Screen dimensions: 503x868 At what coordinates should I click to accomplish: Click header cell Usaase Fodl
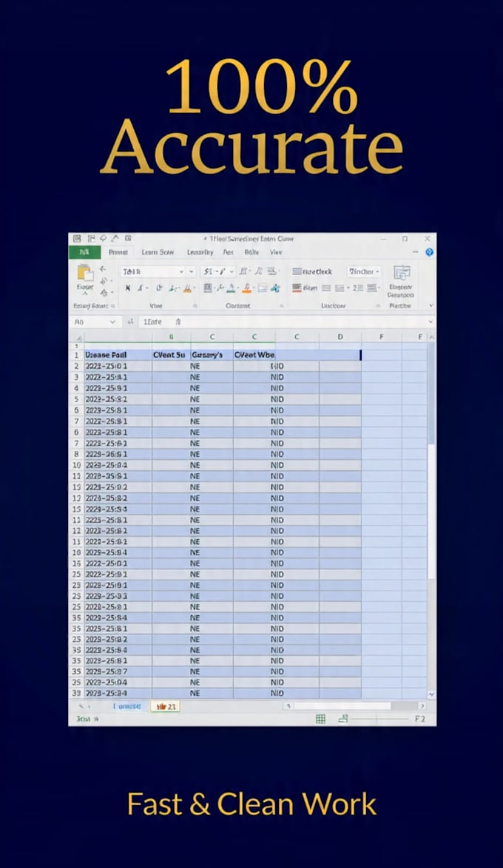[x=118, y=355]
